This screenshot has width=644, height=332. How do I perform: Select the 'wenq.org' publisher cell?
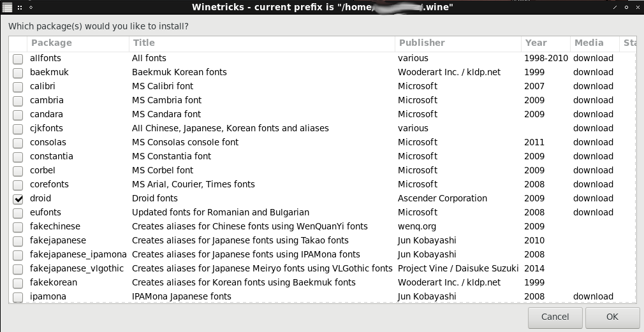pyautogui.click(x=417, y=226)
